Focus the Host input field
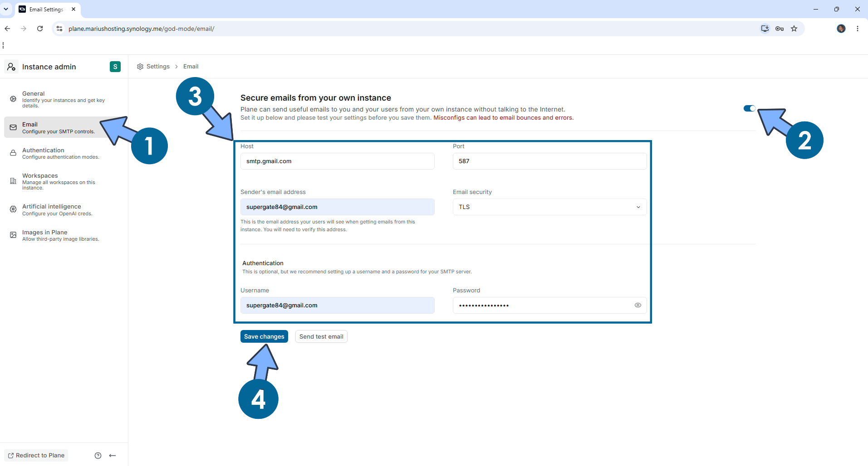The width and height of the screenshot is (868, 466). (x=337, y=161)
